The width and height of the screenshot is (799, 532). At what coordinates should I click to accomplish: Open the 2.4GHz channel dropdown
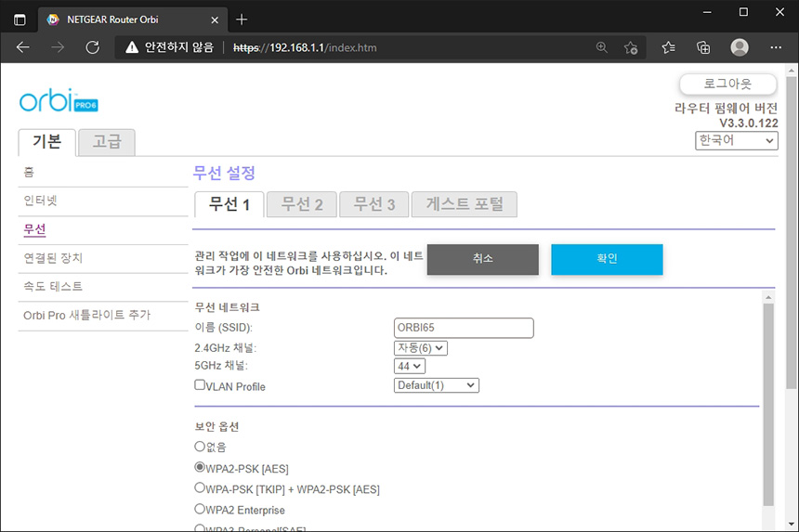coord(420,348)
